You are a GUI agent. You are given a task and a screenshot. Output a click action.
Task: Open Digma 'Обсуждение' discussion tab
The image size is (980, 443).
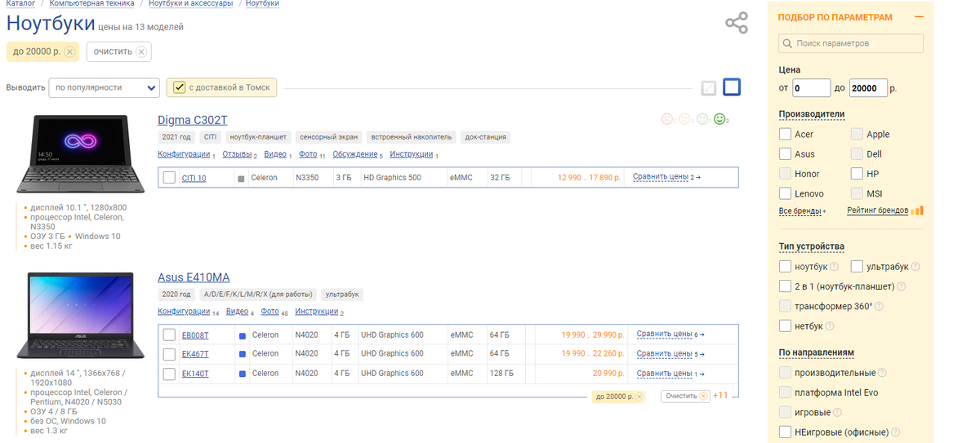(355, 154)
